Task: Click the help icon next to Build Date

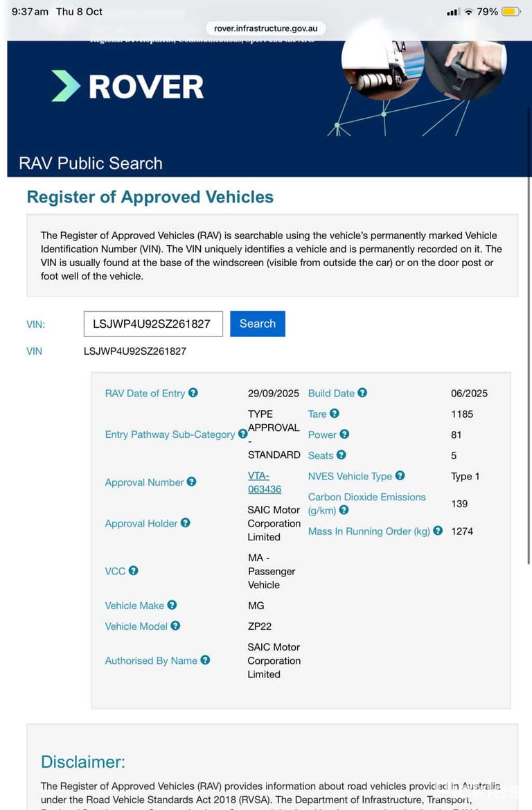Action: 362,393
